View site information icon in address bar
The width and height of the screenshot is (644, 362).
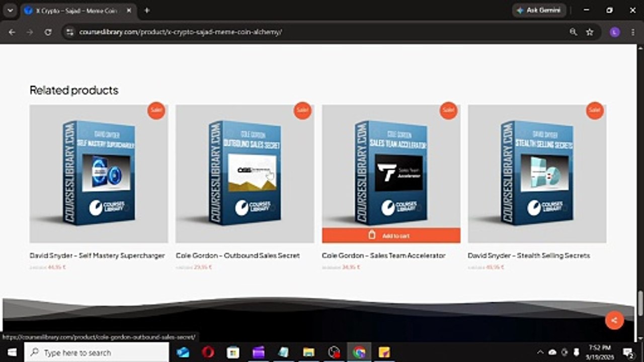pyautogui.click(x=70, y=32)
